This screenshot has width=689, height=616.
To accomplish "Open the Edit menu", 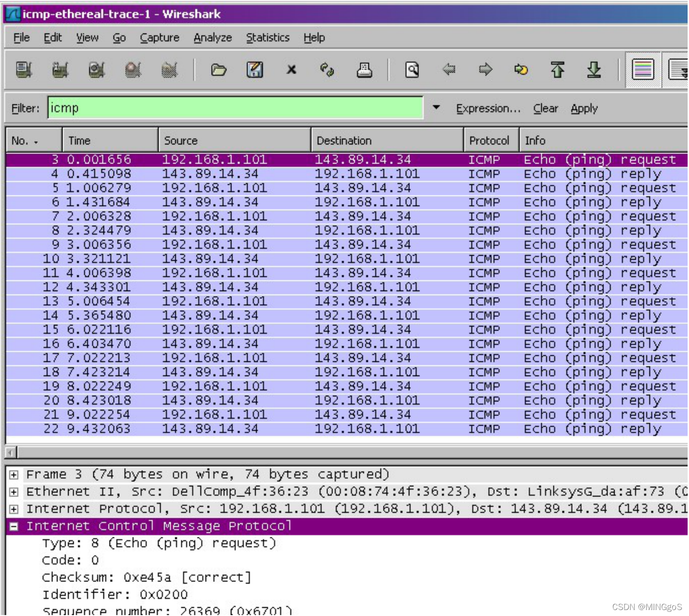I will click(x=52, y=38).
